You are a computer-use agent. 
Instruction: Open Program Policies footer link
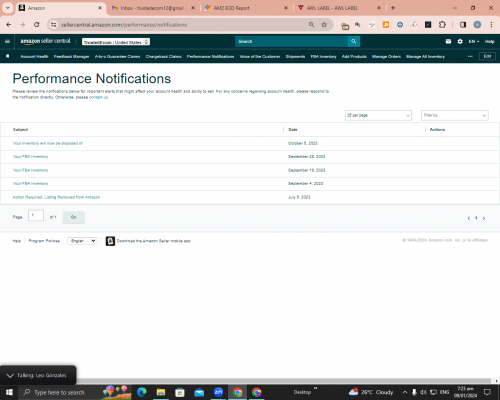click(x=44, y=241)
